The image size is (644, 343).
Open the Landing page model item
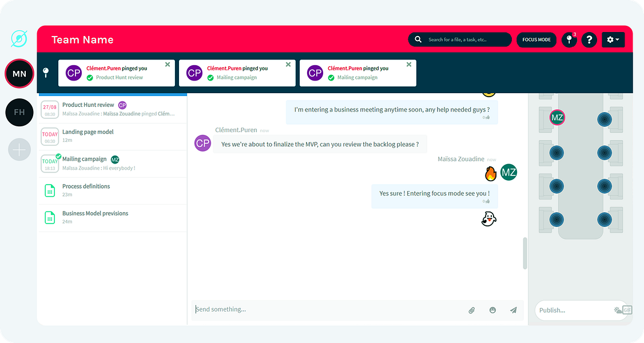[113, 137]
